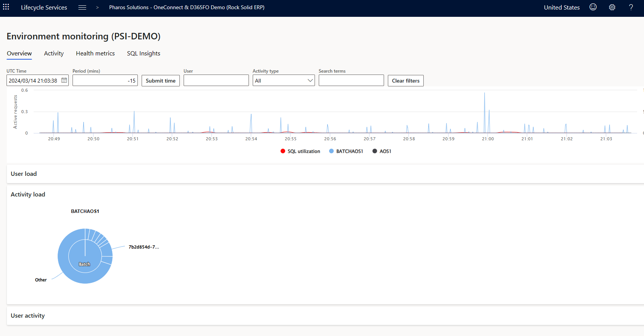Open the help question mark icon
The image size is (644, 336).
[x=631, y=7]
